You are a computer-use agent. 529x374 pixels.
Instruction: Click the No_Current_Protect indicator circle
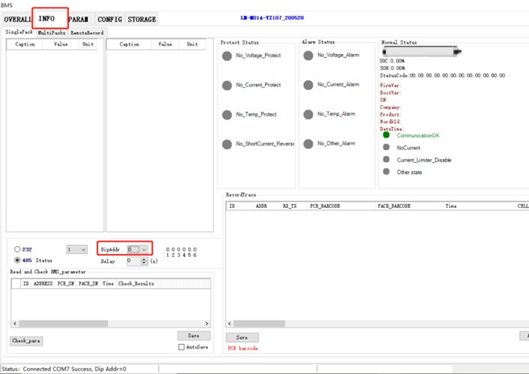coord(227,85)
